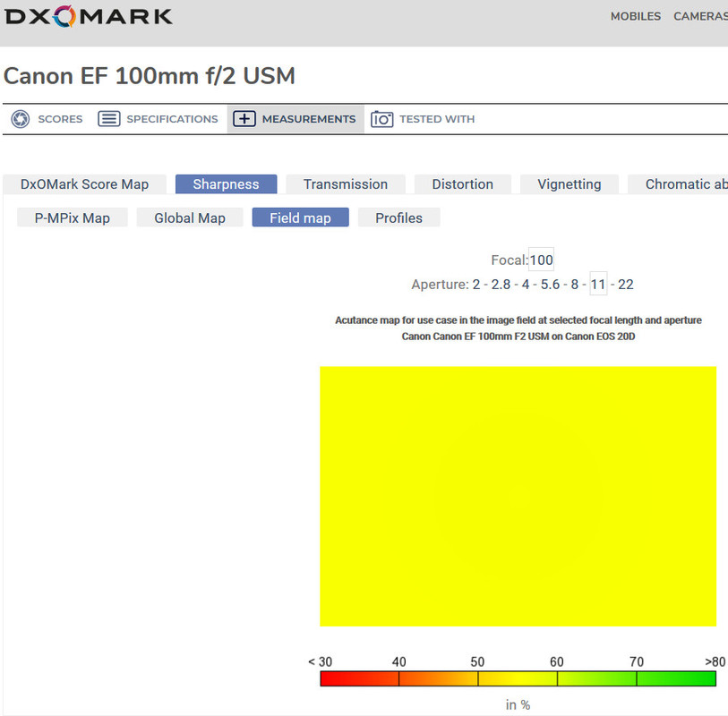This screenshot has width=728, height=716.
Task: Select the Transmission tab
Action: pos(346,184)
